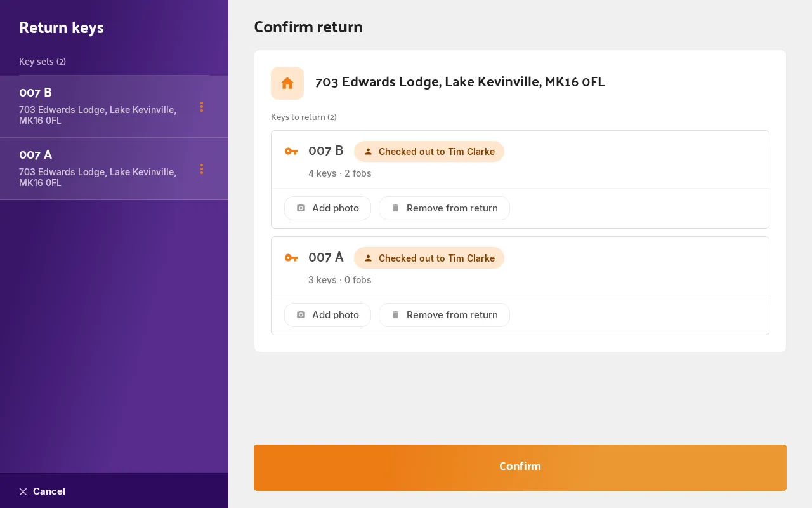The height and width of the screenshot is (508, 812).
Task: Add photo for key set 007 B
Action: 327,208
